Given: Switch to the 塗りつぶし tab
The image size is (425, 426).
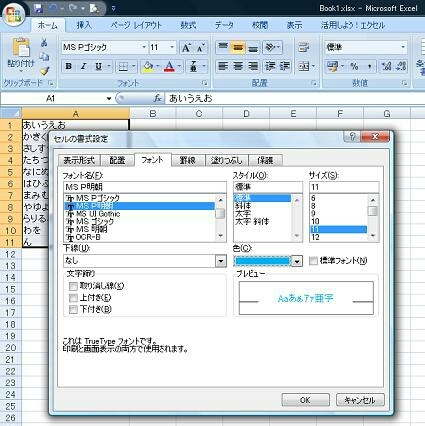Looking at the screenshot, I should pyautogui.click(x=227, y=160).
